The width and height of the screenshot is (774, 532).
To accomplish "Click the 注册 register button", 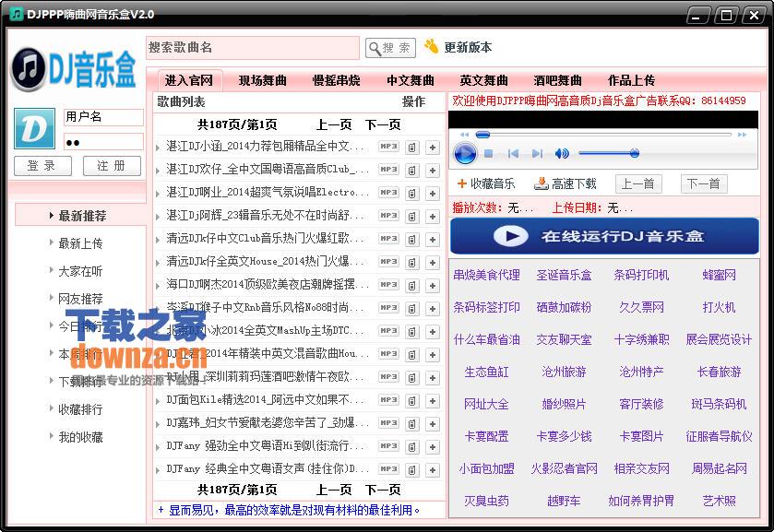I will click(112, 166).
